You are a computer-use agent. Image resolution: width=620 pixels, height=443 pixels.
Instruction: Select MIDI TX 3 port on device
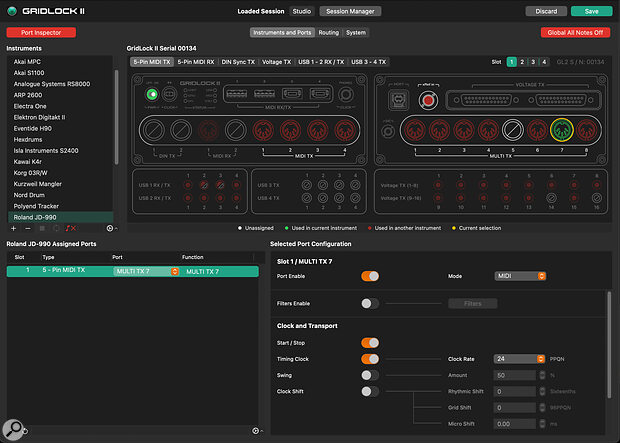(x=318, y=130)
